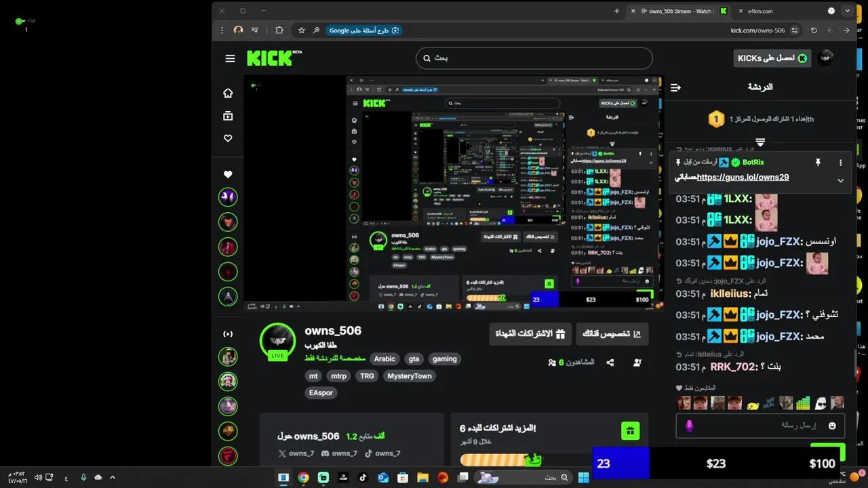The image size is (868, 488).
Task: Open Chrome tab search dropdown
Action: [848, 11]
